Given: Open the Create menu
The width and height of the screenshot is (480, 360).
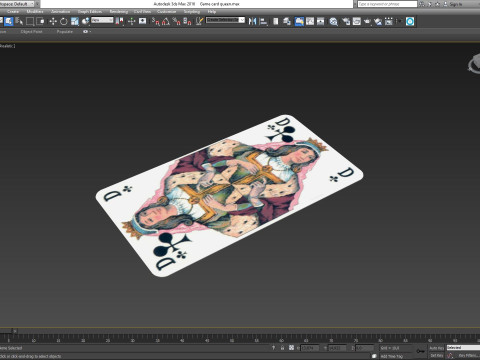Looking at the screenshot, I should [13, 11].
